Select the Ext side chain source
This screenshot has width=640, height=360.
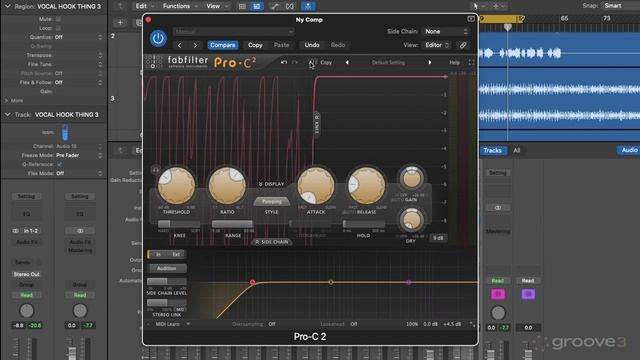click(176, 254)
